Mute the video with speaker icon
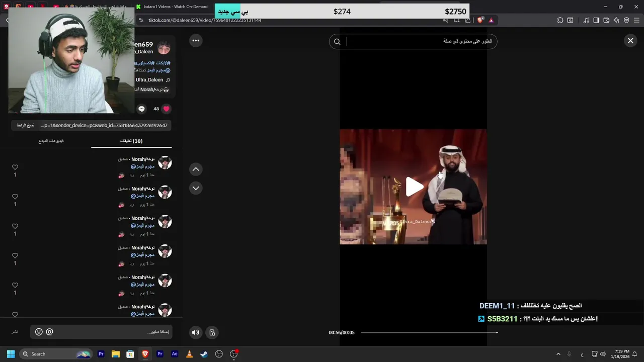Image resolution: width=644 pixels, height=362 pixels. 196,332
